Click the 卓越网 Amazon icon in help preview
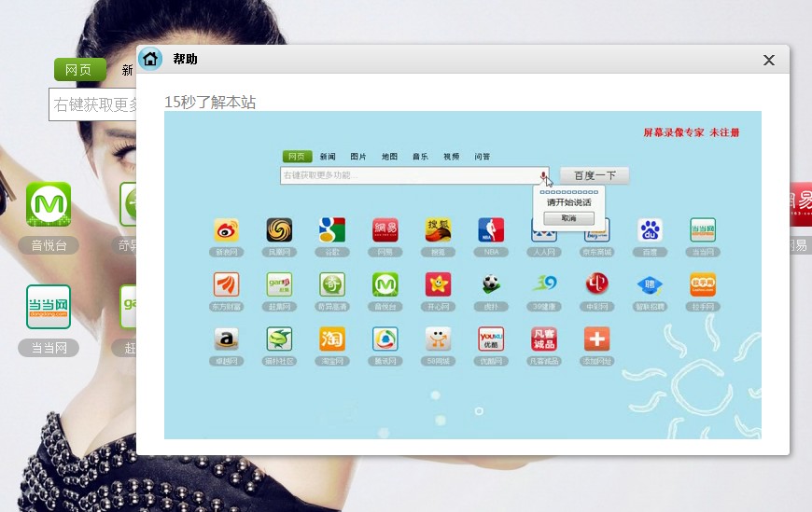The image size is (812, 512). [x=226, y=339]
